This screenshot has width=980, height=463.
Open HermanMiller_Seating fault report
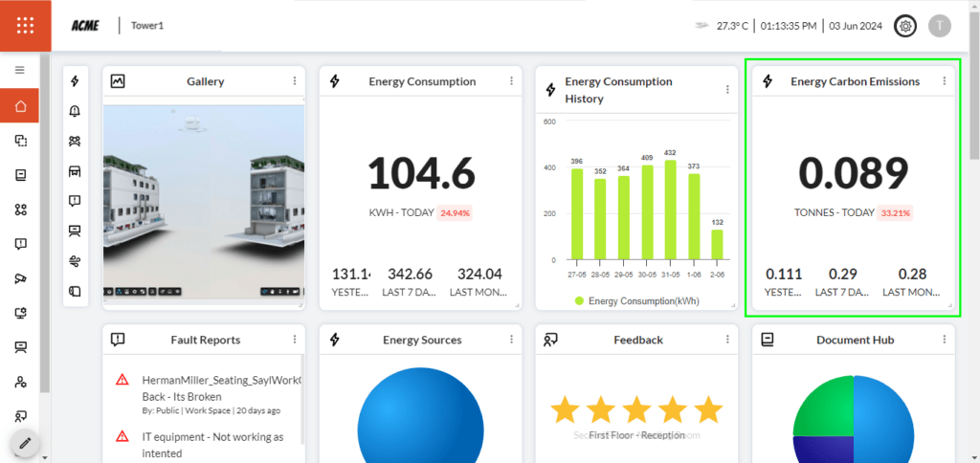pyautogui.click(x=220, y=387)
